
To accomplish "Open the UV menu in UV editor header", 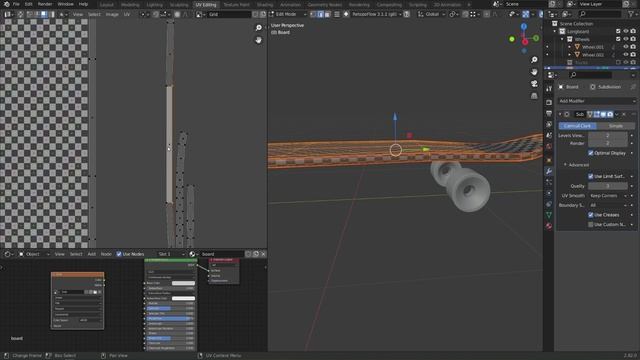I will [x=127, y=14].
